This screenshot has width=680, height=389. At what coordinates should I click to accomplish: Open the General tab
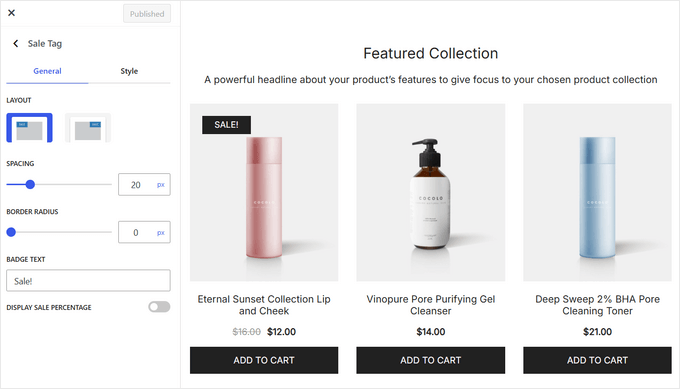point(47,71)
